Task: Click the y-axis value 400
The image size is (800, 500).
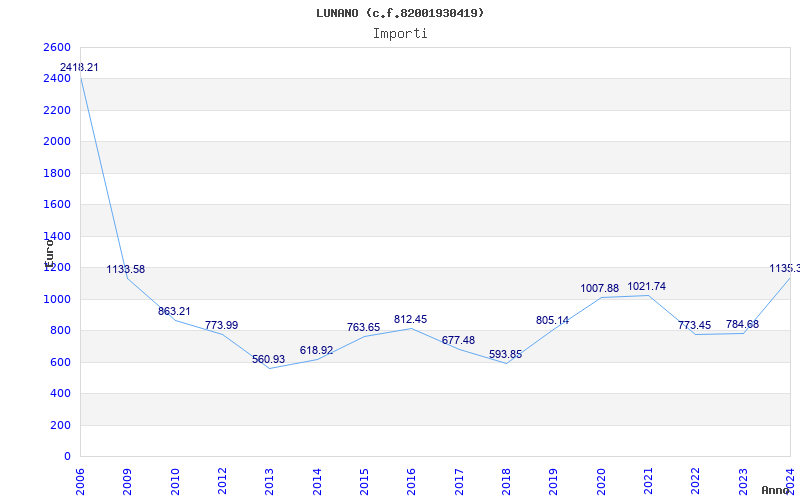Action: click(x=60, y=393)
